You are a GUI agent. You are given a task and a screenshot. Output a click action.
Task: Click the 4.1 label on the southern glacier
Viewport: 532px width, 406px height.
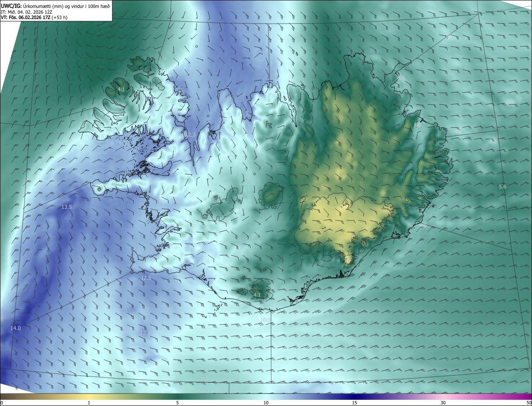point(257,295)
